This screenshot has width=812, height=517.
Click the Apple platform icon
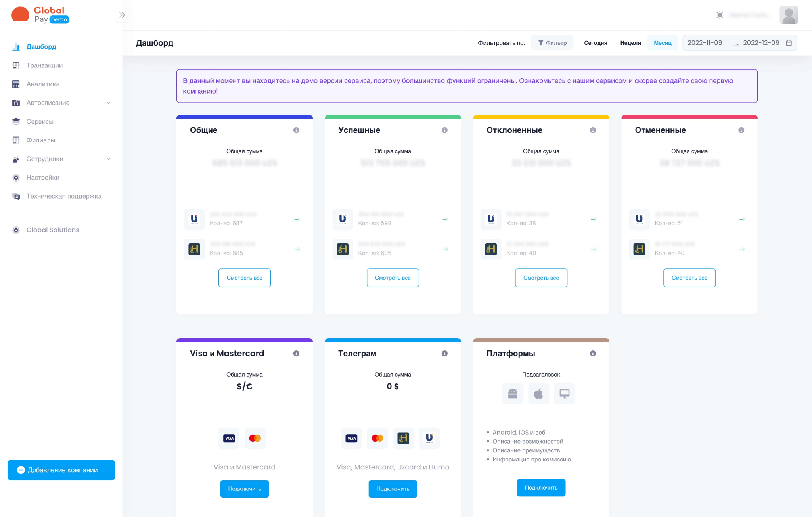538,394
